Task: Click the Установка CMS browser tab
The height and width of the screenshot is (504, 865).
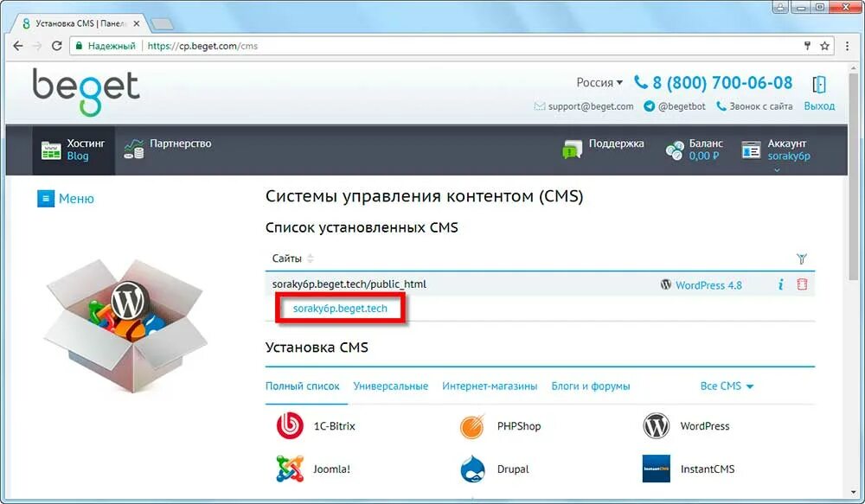Action: coord(80,23)
